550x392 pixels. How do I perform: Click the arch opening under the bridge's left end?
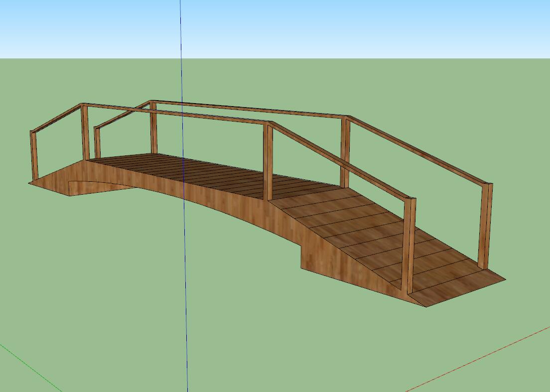point(100,186)
